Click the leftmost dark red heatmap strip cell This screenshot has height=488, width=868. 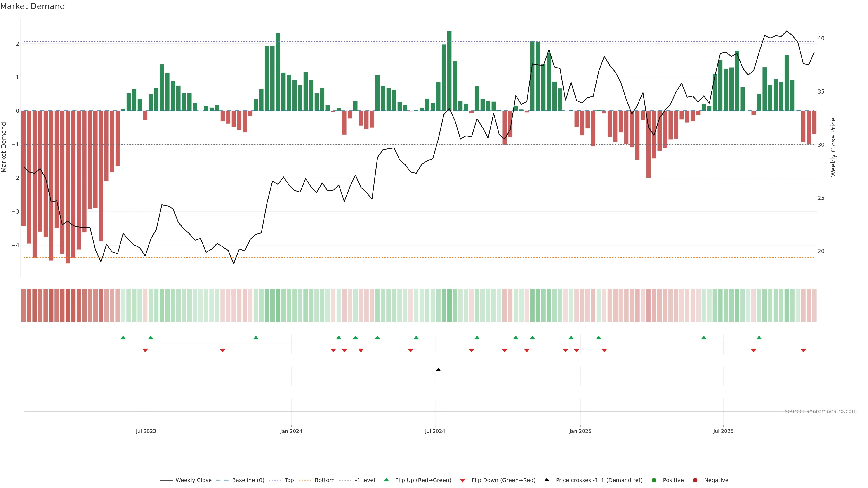(x=24, y=305)
